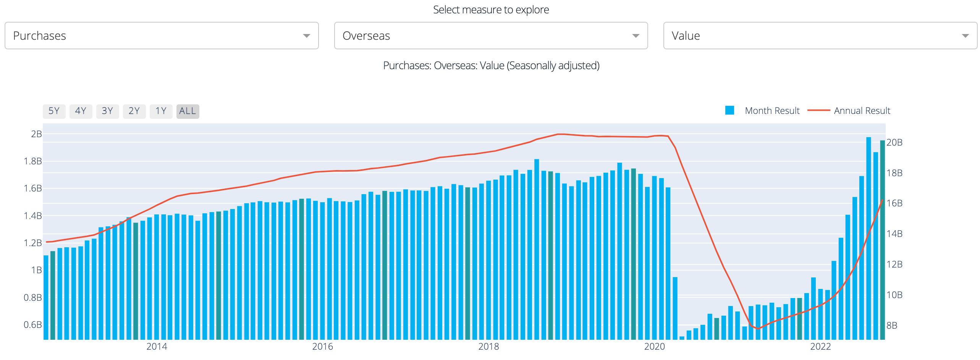
Task: Click the 10B right axis label
Action: (x=894, y=295)
